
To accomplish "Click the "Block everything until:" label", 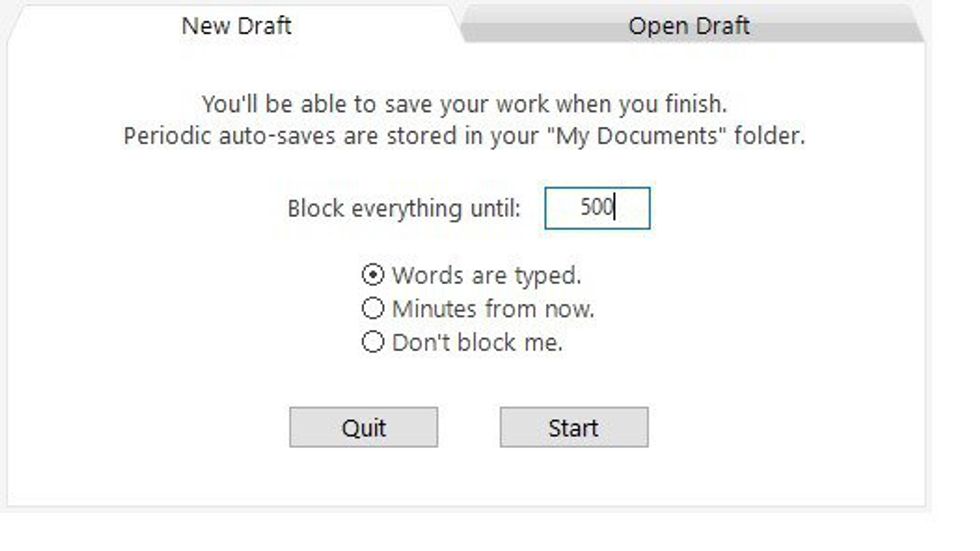I will 404,209.
